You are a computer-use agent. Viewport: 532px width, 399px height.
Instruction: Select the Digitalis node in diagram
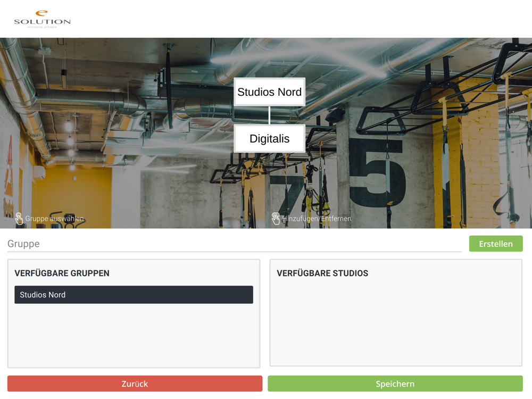[x=269, y=138]
